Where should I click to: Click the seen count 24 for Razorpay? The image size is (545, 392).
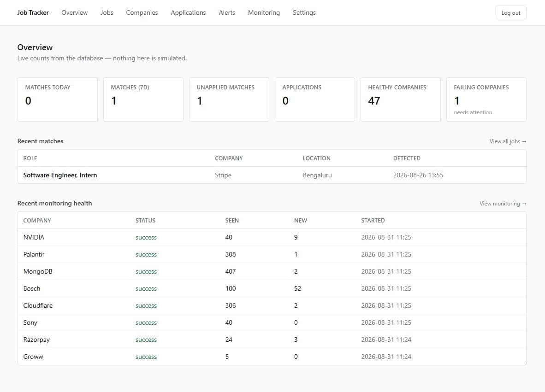point(229,339)
